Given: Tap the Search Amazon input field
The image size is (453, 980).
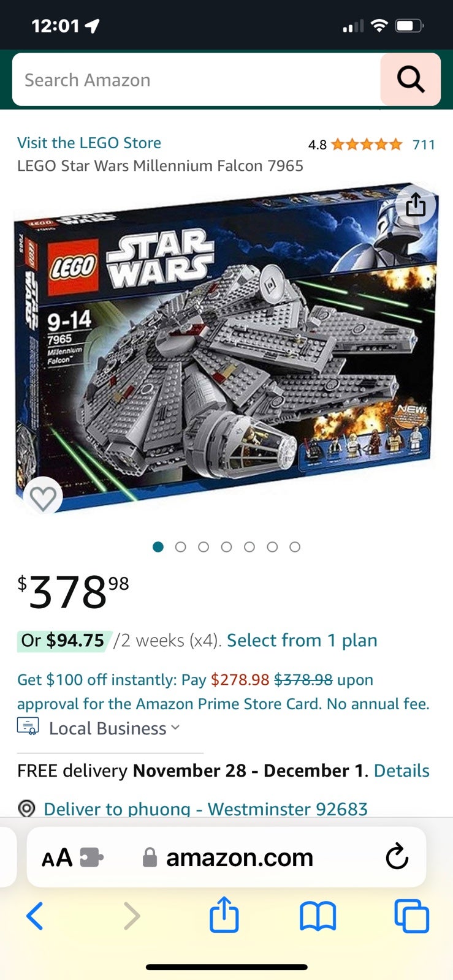Looking at the screenshot, I should [196, 80].
